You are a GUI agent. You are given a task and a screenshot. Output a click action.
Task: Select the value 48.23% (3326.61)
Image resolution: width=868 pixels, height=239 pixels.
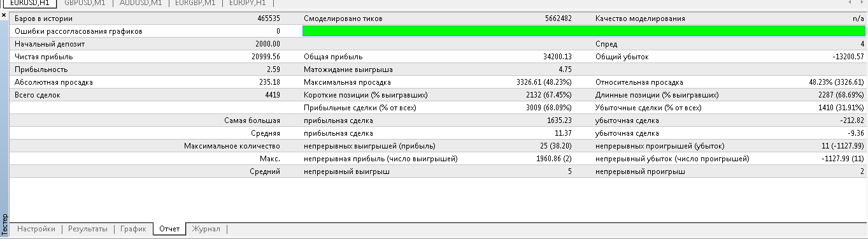pos(837,82)
